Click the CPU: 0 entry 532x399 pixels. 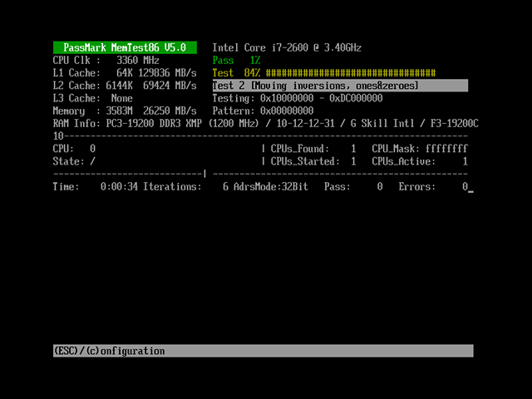click(x=74, y=149)
